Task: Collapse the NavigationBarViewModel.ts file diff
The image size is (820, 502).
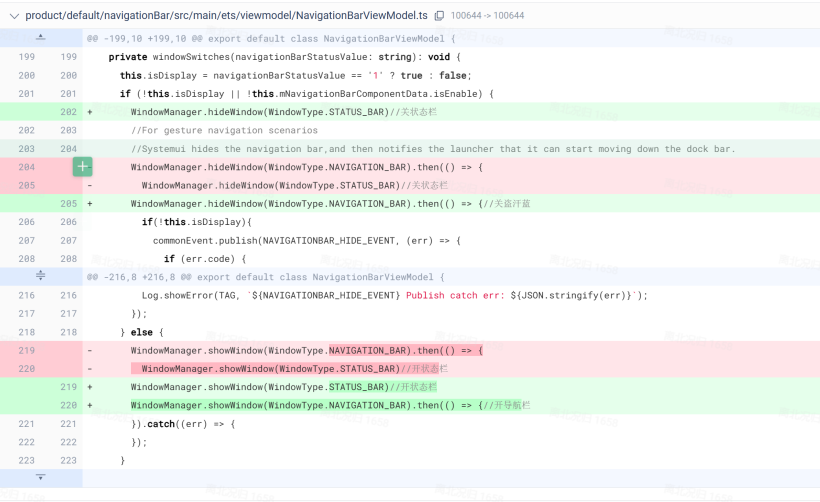Action: point(14,16)
